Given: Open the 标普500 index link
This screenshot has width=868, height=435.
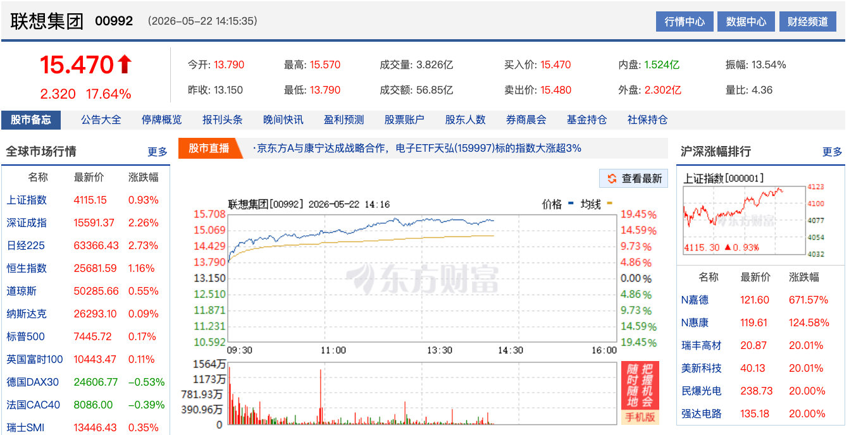Looking at the screenshot, I should (26, 336).
